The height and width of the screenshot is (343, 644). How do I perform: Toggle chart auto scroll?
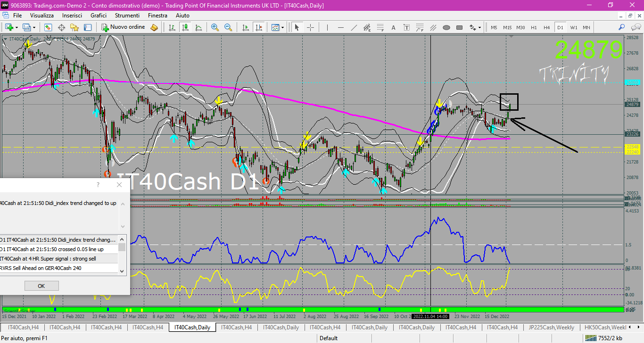tap(245, 27)
